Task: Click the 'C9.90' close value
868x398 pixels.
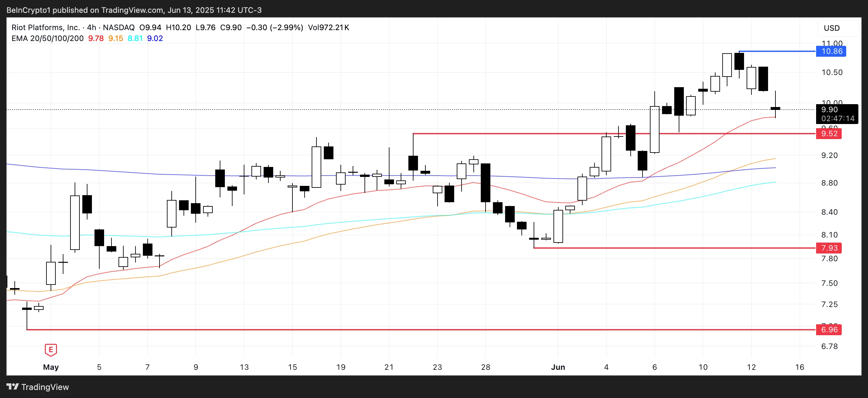Action: 231,28
